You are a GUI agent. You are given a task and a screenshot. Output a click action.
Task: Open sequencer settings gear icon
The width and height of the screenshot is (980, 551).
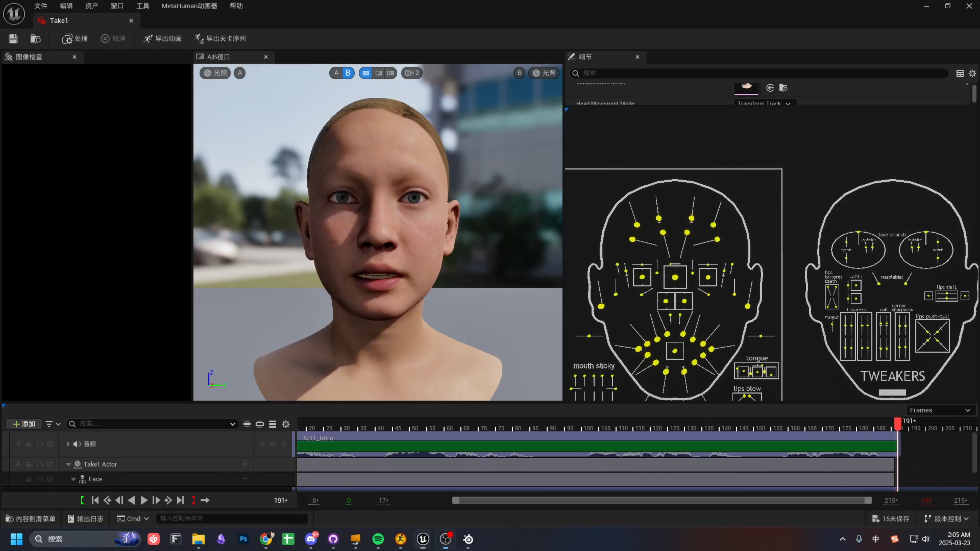tap(286, 424)
